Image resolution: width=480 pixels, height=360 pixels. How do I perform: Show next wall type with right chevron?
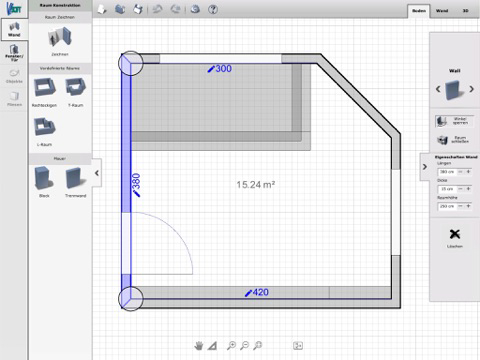coord(471,89)
